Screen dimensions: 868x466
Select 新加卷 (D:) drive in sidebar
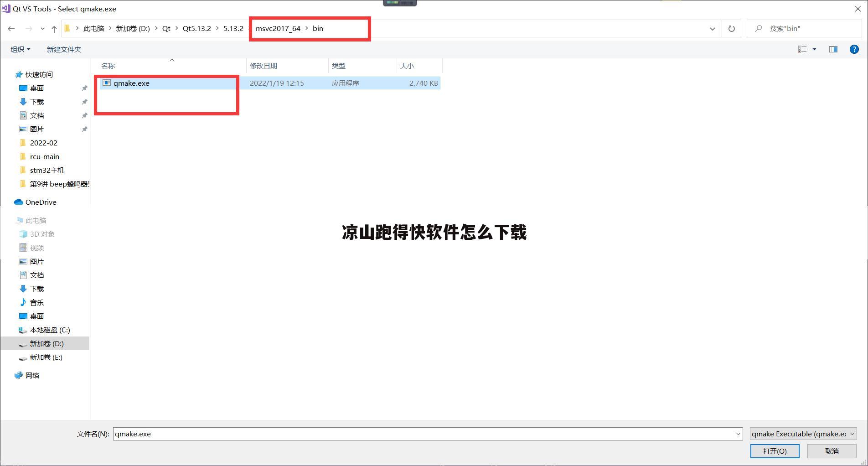pyautogui.click(x=45, y=343)
